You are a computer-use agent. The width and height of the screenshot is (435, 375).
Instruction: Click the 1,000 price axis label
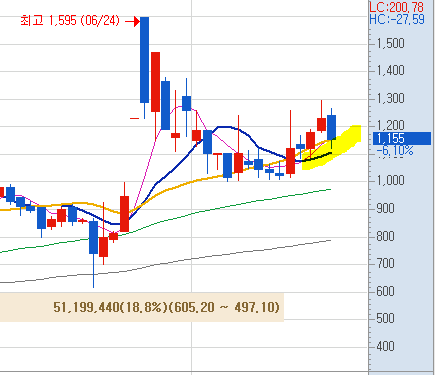390,180
